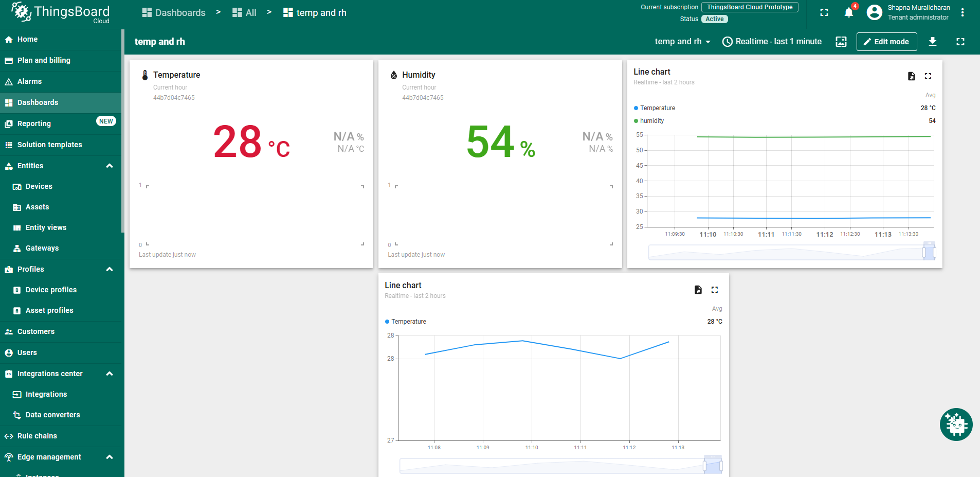Maximize the bottom Line chart widget
Viewport: 980px width, 477px height.
tap(715, 290)
